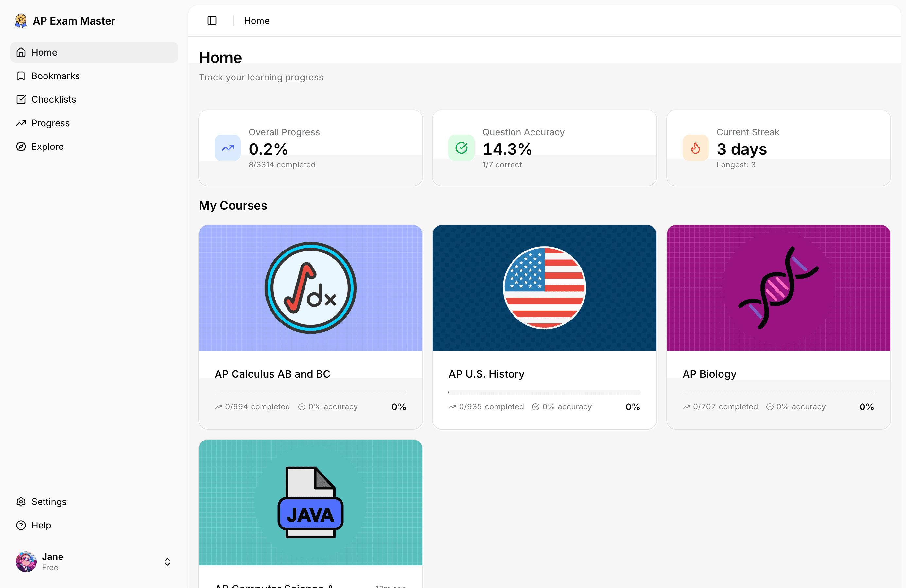Expand the Jane account menu chevron
This screenshot has width=906, height=588.
[x=167, y=562]
